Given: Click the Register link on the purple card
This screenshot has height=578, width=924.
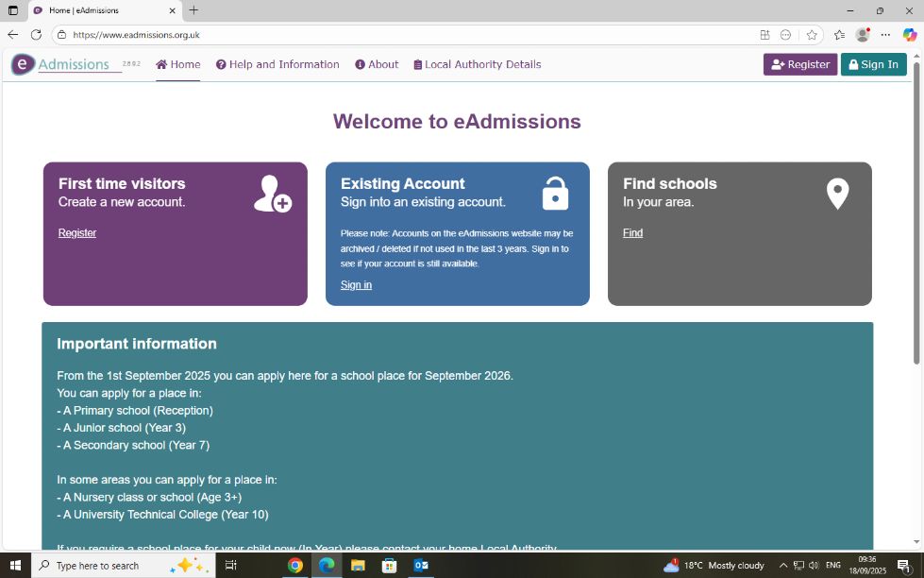Looking at the screenshot, I should [76, 232].
